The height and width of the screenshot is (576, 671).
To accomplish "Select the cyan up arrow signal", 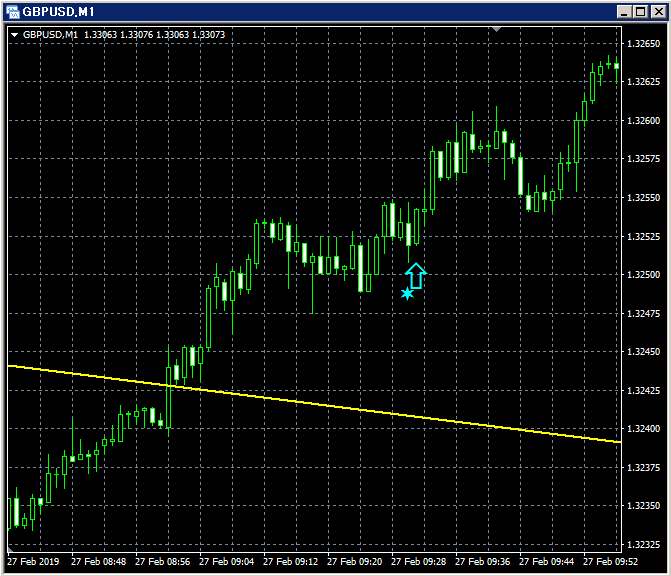I will (x=416, y=276).
